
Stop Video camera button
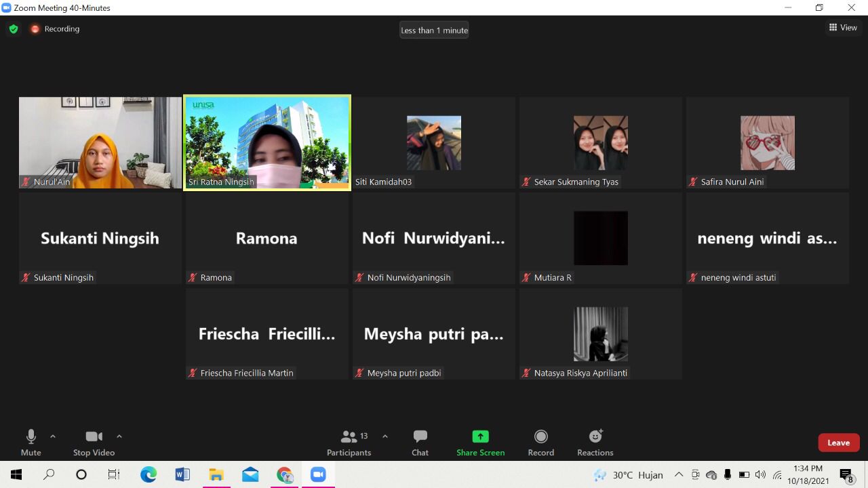coord(94,443)
